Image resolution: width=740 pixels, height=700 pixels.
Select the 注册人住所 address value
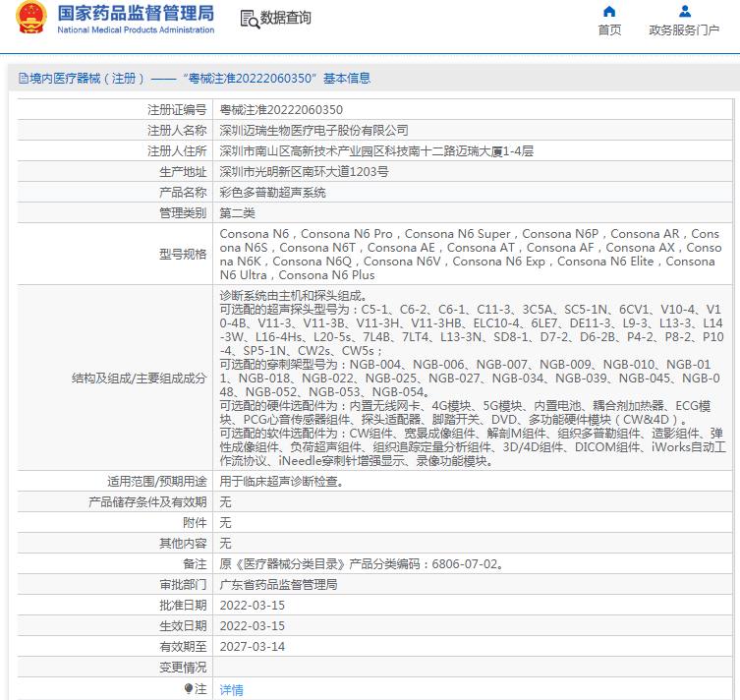click(x=376, y=151)
